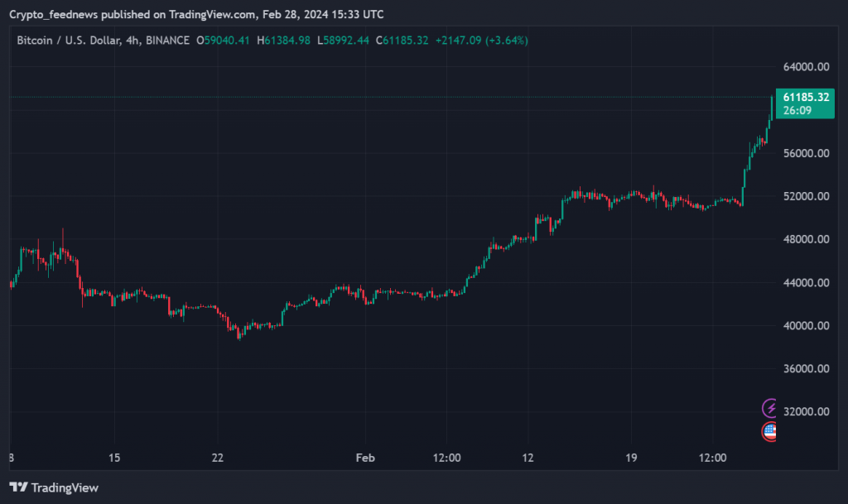Click the TradingView logo at bottom left
Screen dimensions: 848x504
[54, 487]
